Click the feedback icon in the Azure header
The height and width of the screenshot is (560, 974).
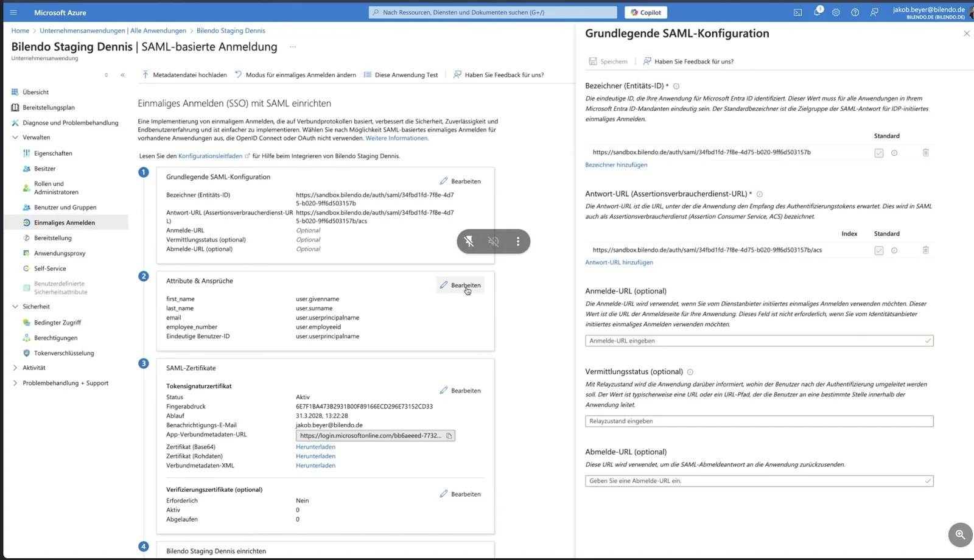[x=874, y=12]
